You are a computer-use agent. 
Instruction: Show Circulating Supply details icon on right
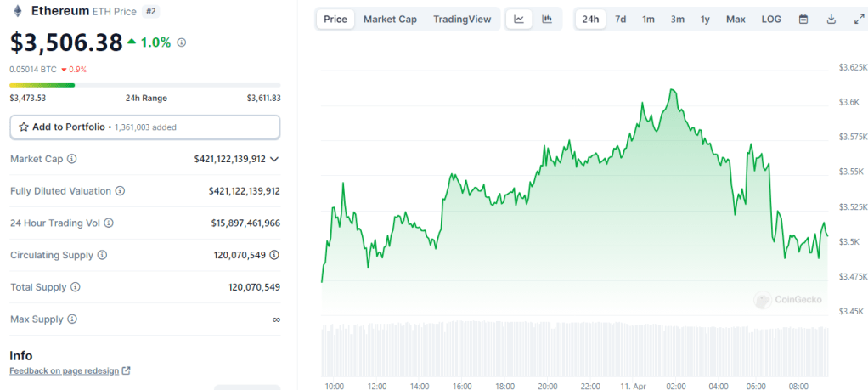point(274,255)
